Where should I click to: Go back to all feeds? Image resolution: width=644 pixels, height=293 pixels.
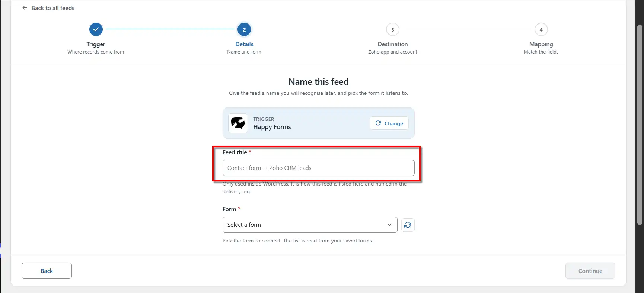coord(48,8)
